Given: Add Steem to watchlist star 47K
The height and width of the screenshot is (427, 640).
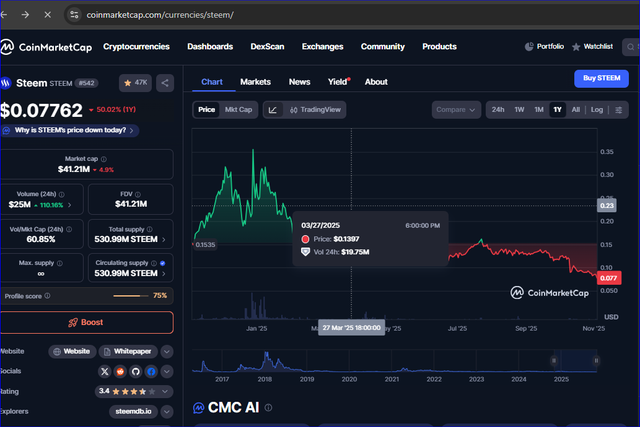Looking at the screenshot, I should (136, 83).
